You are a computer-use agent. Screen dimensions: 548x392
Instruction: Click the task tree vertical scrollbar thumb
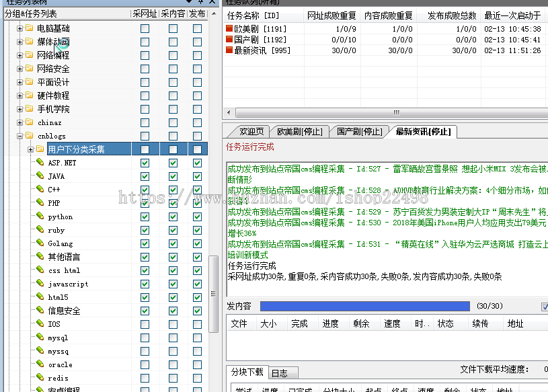tap(213, 295)
